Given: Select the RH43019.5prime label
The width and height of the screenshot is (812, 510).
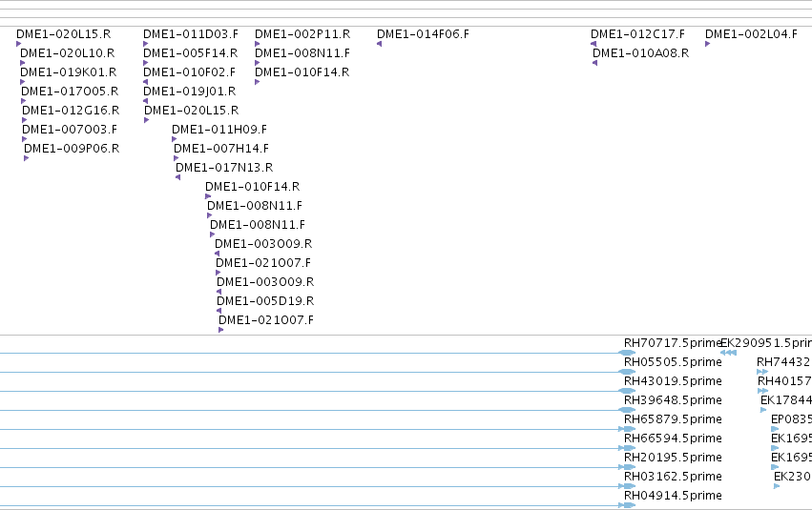Looking at the screenshot, I should click(673, 381).
